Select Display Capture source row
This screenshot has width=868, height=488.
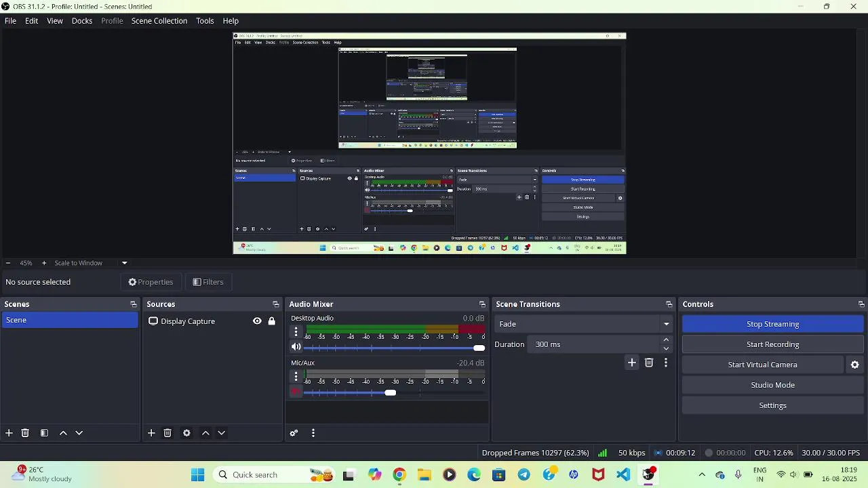[x=213, y=321]
